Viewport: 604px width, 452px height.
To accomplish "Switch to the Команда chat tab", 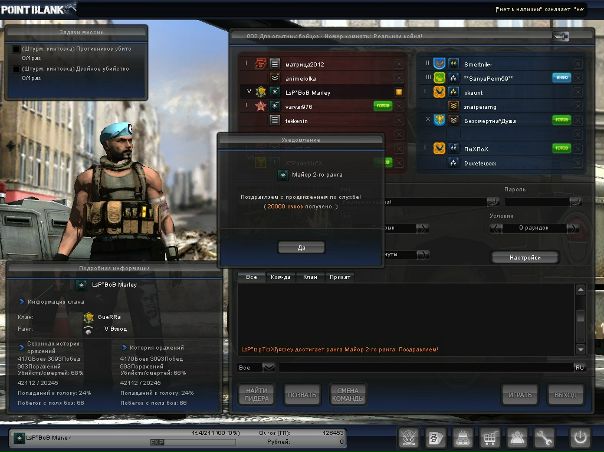I will pos(280,277).
